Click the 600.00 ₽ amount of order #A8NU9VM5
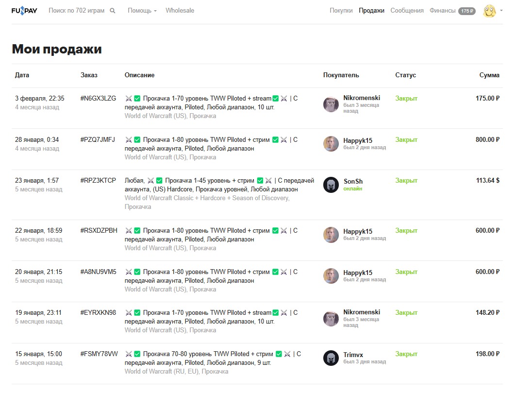 pyautogui.click(x=487, y=272)
